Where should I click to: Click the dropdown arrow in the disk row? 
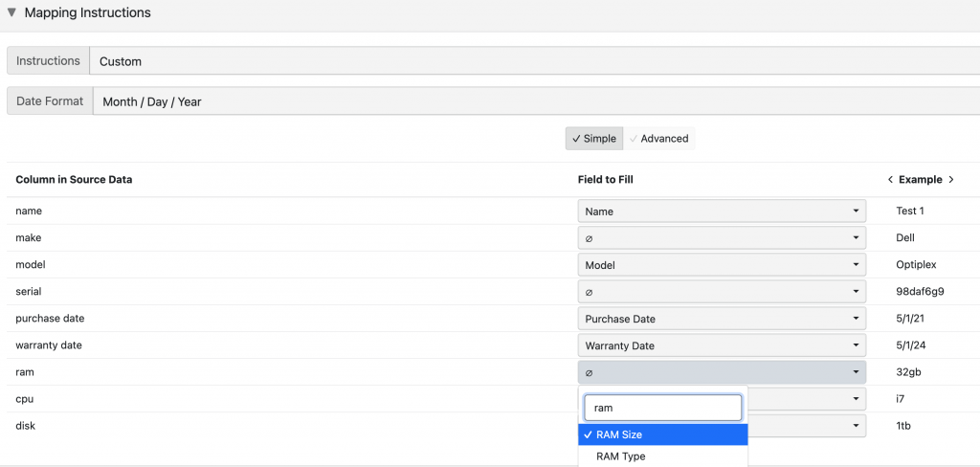point(855,426)
